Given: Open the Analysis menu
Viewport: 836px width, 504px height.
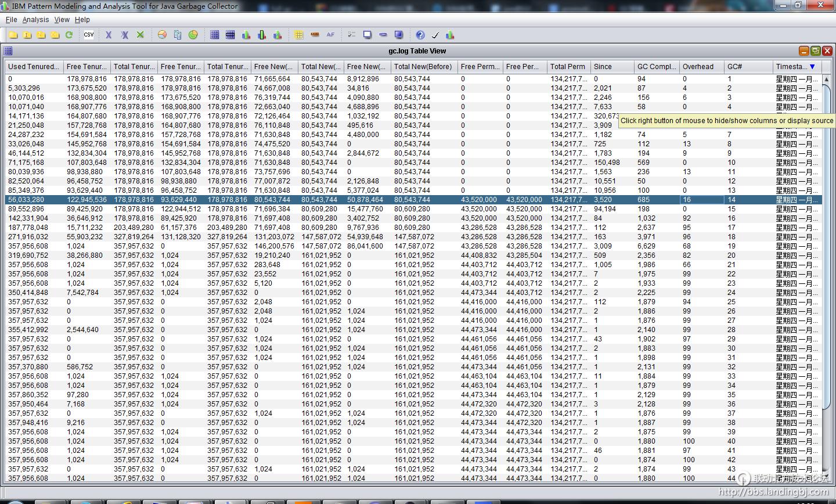Looking at the screenshot, I should coord(35,20).
